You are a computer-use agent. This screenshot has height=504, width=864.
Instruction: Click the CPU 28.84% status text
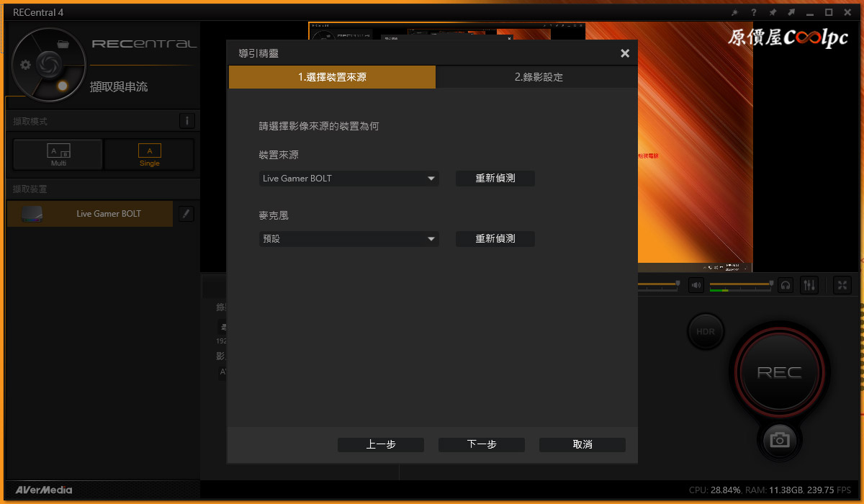(715, 490)
